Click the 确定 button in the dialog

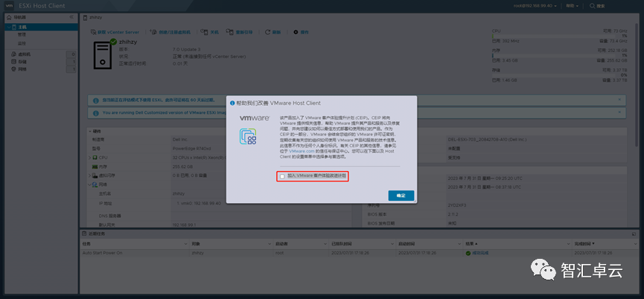(401, 196)
